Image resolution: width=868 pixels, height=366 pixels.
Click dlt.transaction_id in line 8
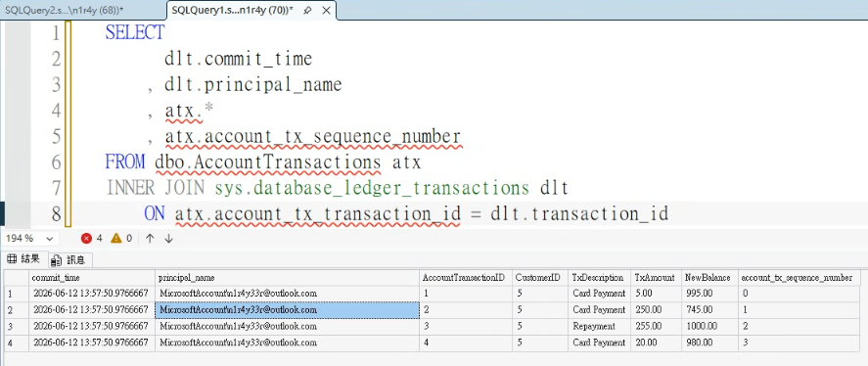click(579, 213)
